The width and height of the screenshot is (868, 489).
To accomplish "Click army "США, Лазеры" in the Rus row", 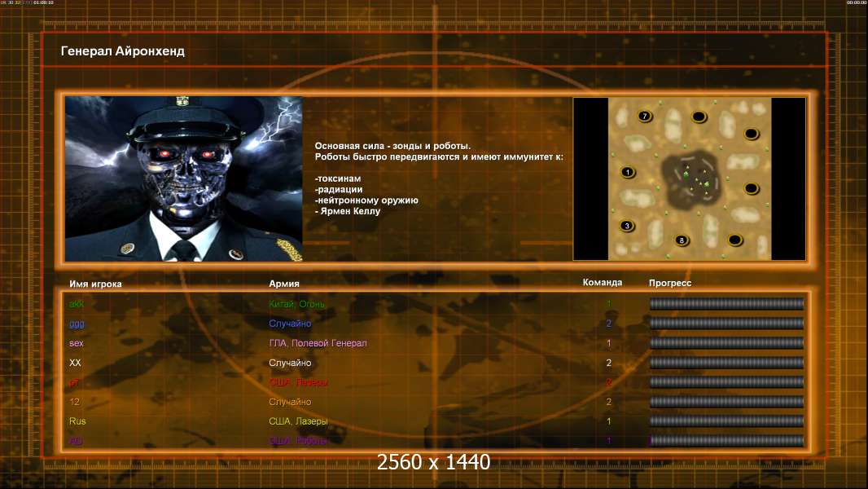I will point(298,421).
